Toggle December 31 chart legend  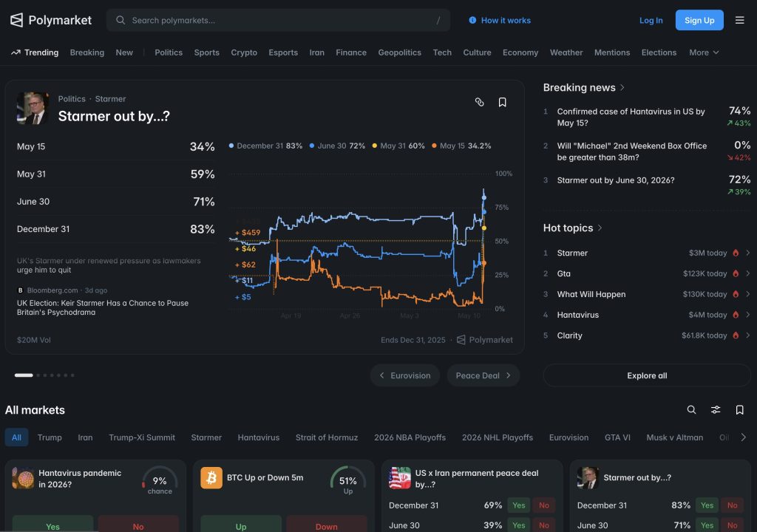coord(265,146)
